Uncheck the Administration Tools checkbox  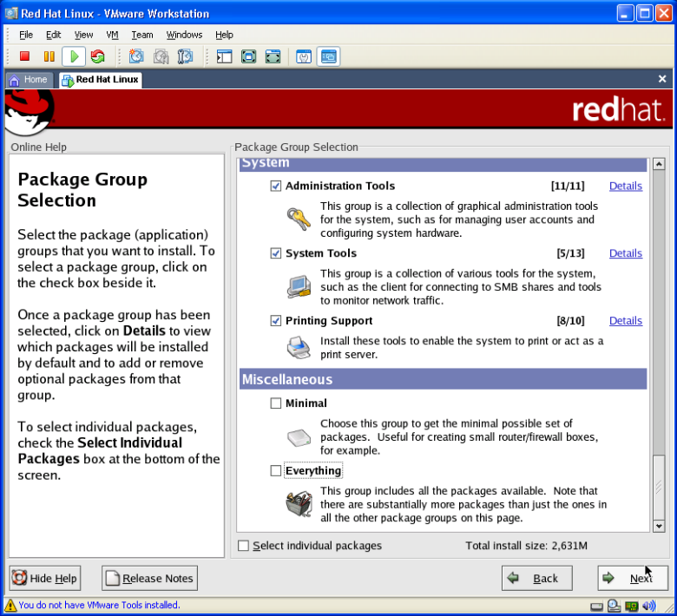[x=276, y=186]
